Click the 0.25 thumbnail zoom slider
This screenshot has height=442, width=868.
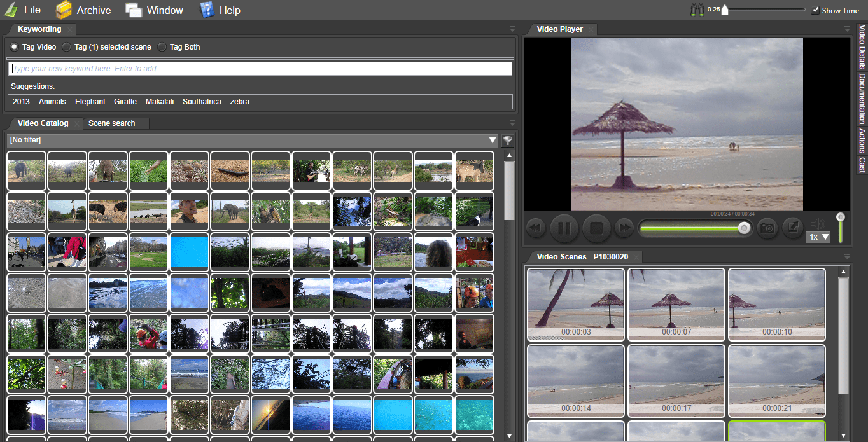764,10
